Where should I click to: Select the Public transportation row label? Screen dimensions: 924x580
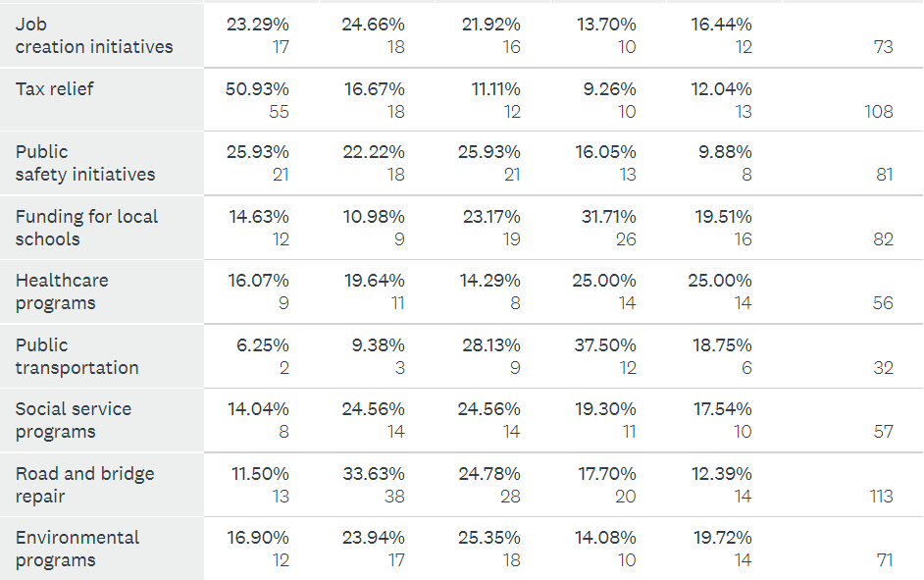coord(77,356)
